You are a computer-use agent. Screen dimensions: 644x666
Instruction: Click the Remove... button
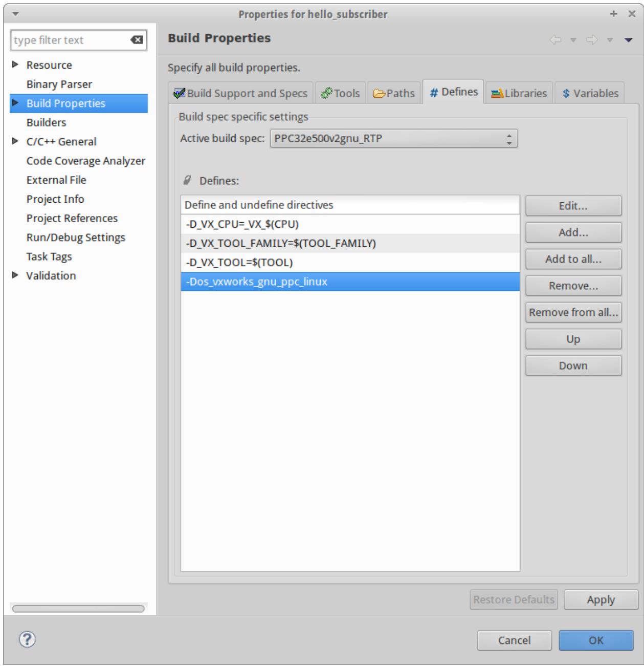[573, 286]
